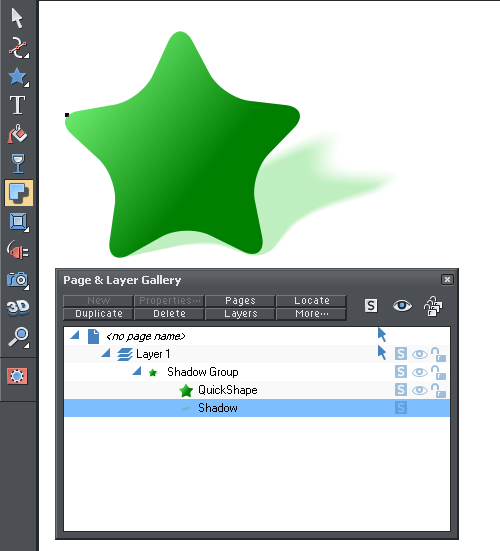Toggle lock icon on Shadow Group row
The width and height of the screenshot is (500, 551).
(438, 372)
